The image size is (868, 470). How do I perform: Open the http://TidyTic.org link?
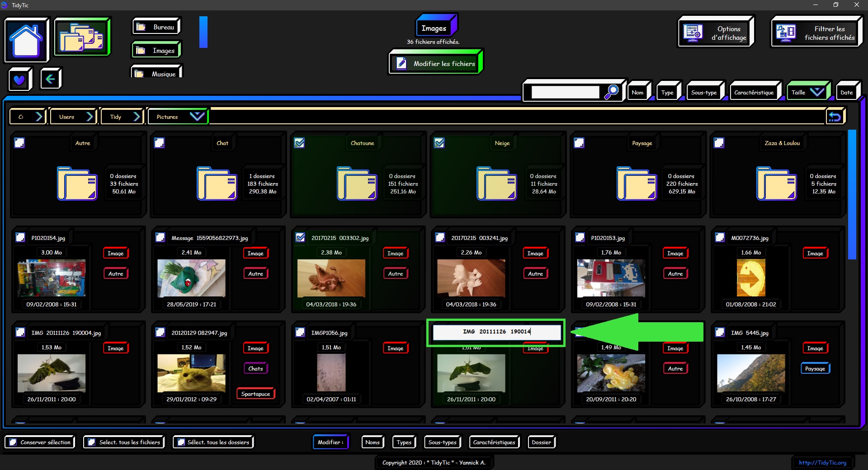[822, 462]
